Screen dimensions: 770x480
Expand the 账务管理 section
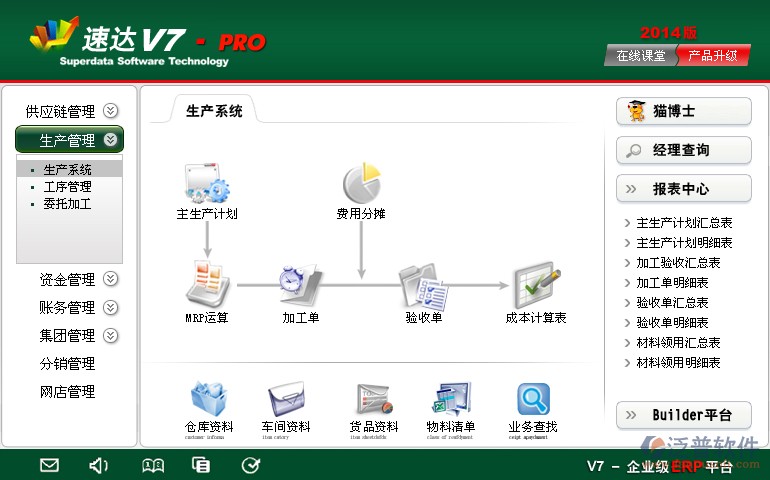pyautogui.click(x=111, y=308)
